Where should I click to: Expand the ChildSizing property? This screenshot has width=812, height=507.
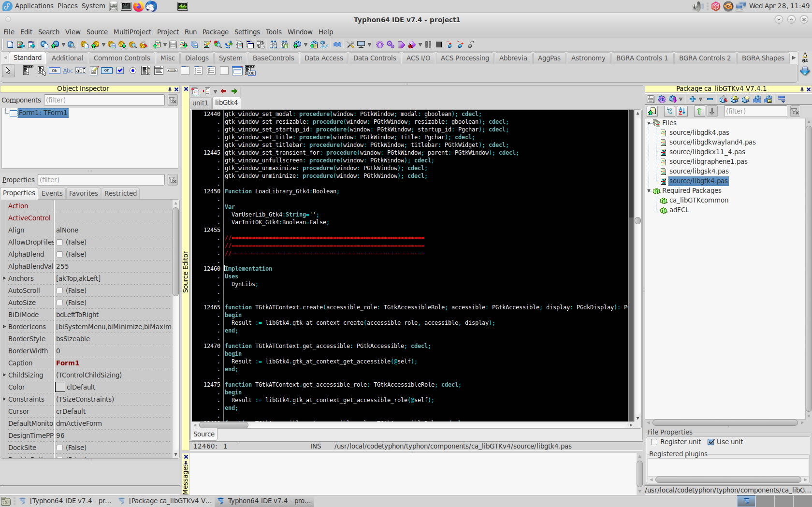click(x=4, y=375)
